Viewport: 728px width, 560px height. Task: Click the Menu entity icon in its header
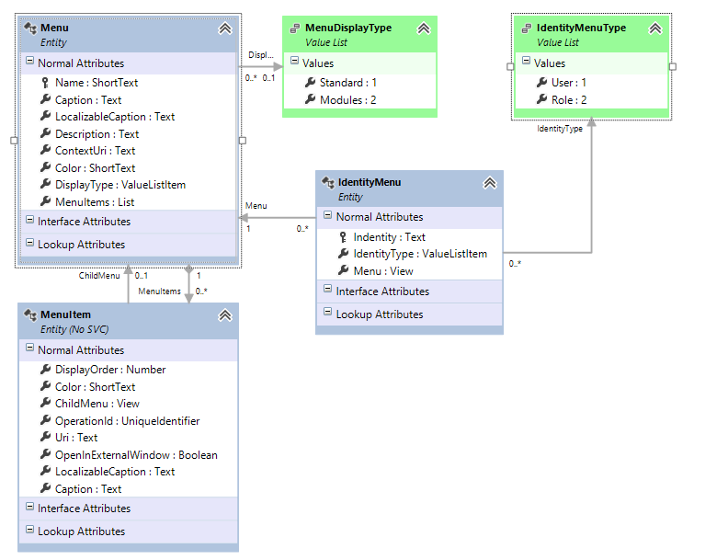pyautogui.click(x=30, y=29)
